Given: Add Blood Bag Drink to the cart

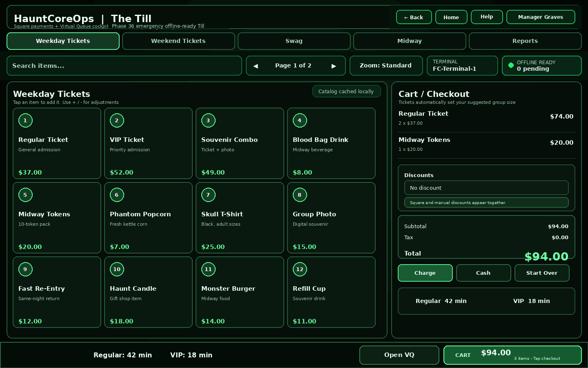Looking at the screenshot, I should [x=332, y=143].
